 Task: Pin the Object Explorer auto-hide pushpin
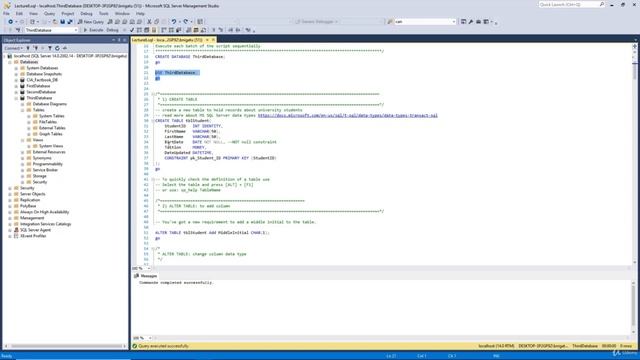[x=119, y=40]
